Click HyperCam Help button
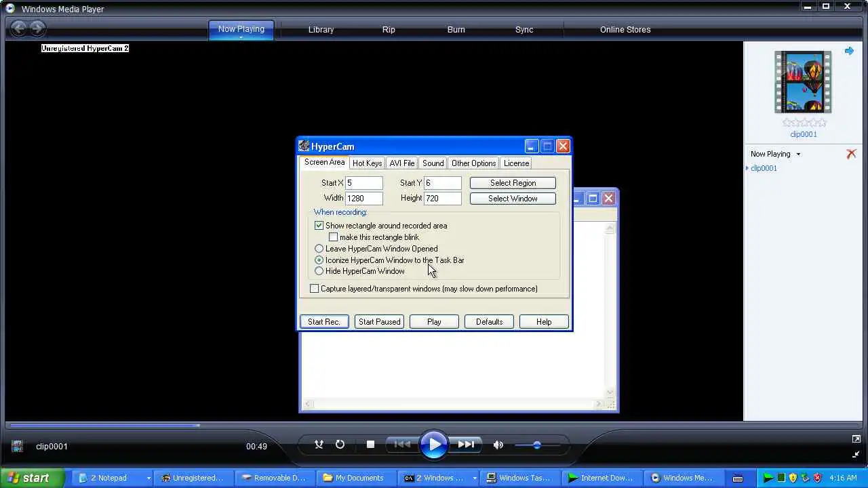The height and width of the screenshot is (488, 868). (544, 322)
